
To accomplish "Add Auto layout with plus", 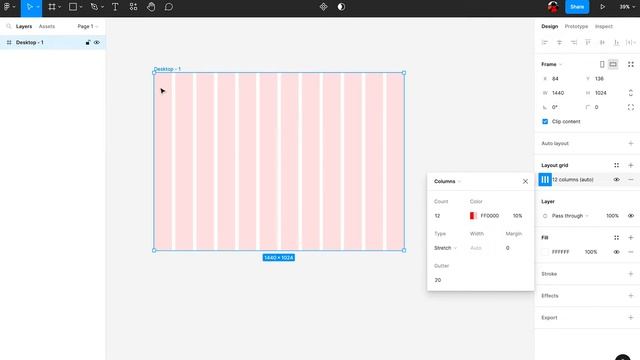I will point(631,143).
